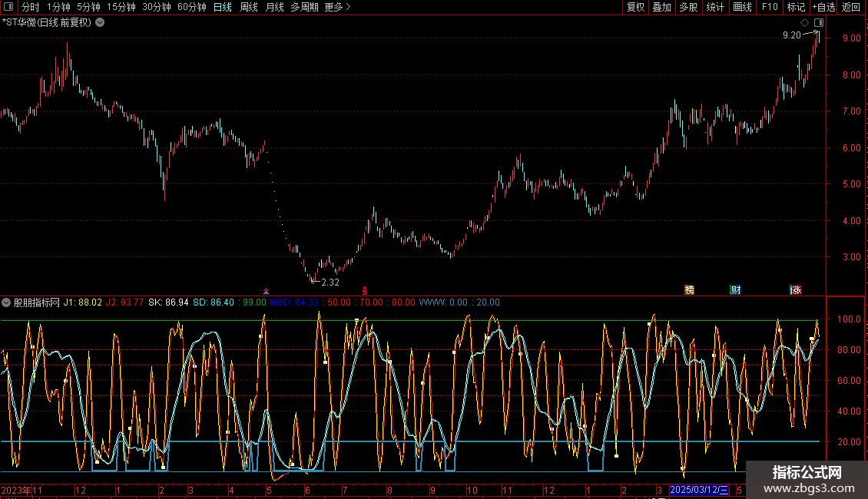Activate the 画线 drawing tools

742,7
